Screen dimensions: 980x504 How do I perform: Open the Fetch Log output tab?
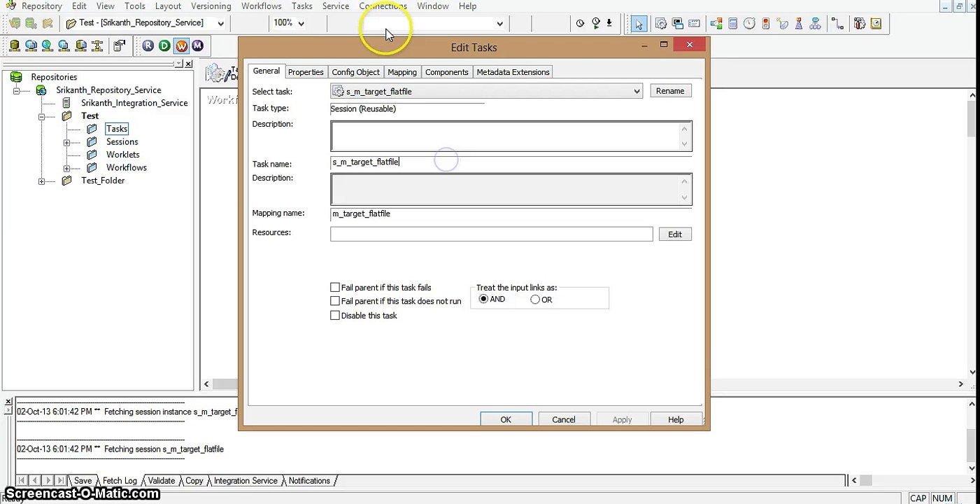120,481
